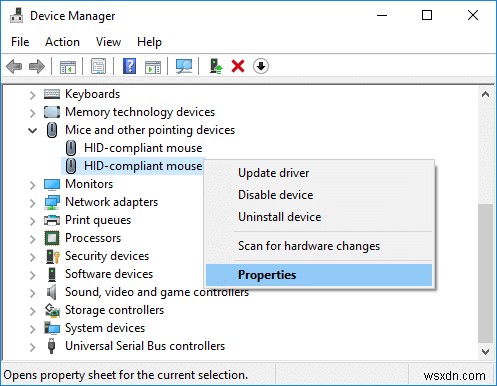Viewport: 497px width, 386px height.
Task: Maximize the Device Manager window
Action: (427, 15)
